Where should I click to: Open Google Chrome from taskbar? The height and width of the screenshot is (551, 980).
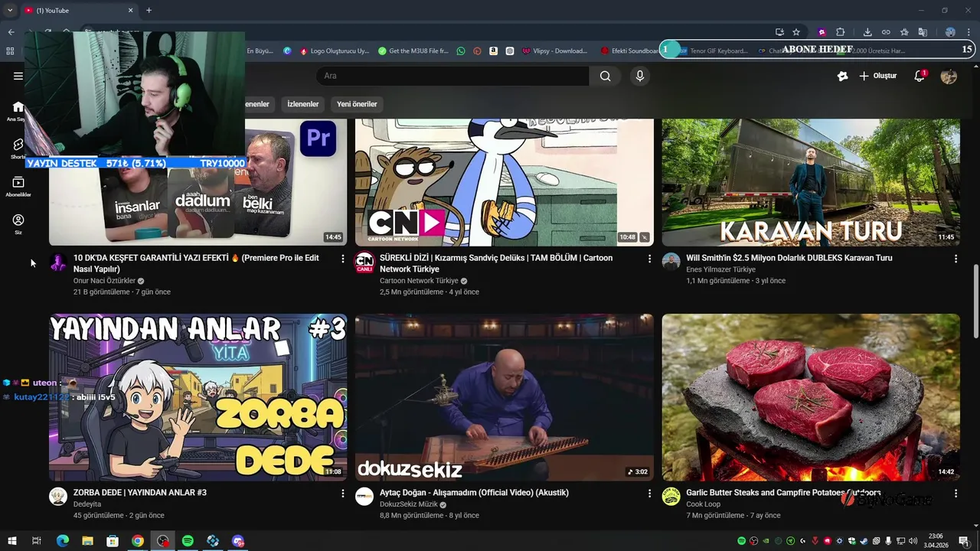point(137,541)
